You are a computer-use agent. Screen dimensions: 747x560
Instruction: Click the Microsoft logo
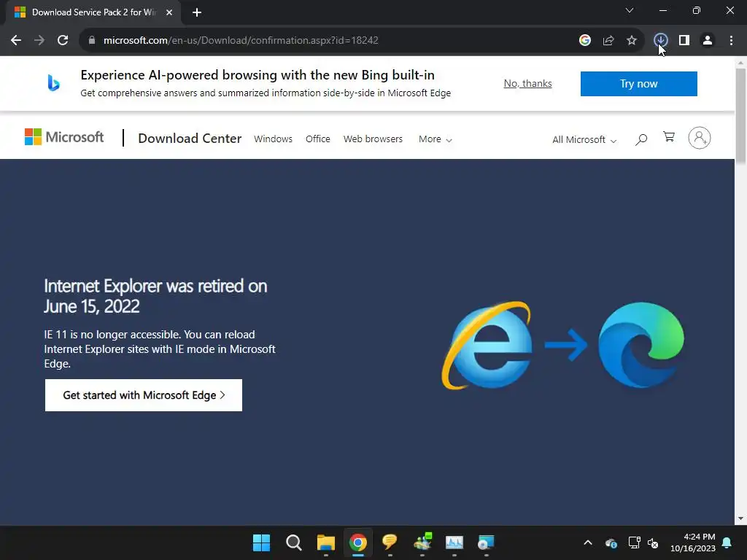(x=64, y=137)
